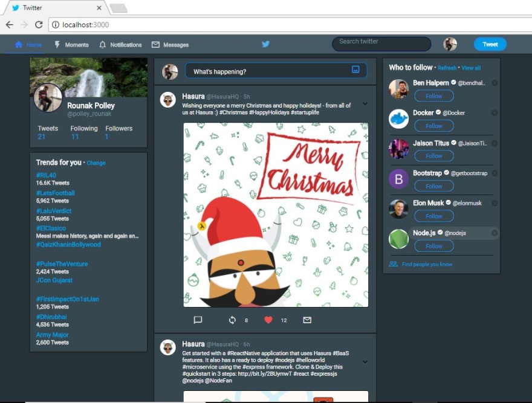Follow Elon Musk

click(434, 216)
